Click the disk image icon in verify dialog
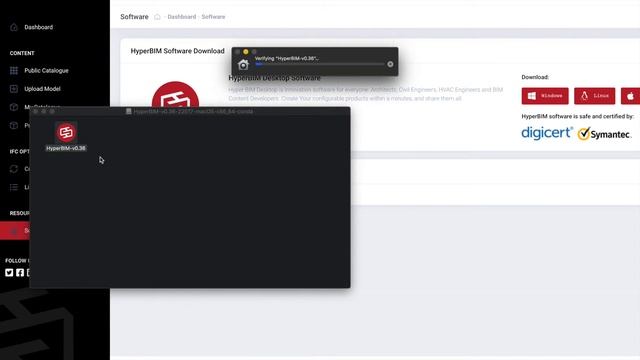 point(243,64)
